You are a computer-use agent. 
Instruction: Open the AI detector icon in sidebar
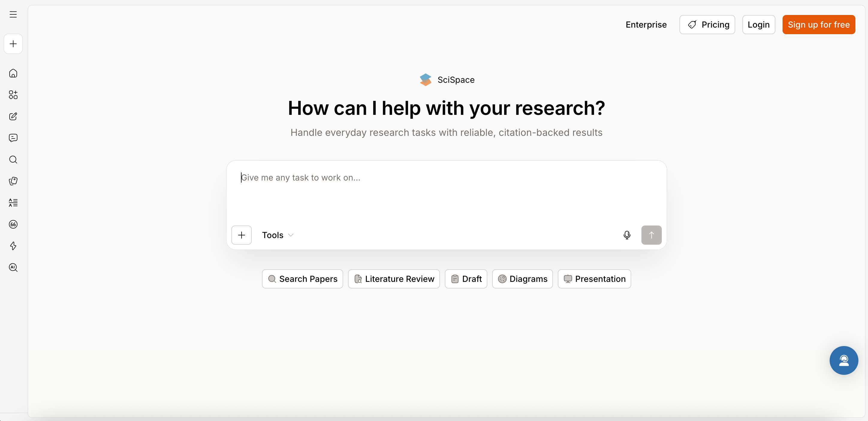(x=13, y=267)
